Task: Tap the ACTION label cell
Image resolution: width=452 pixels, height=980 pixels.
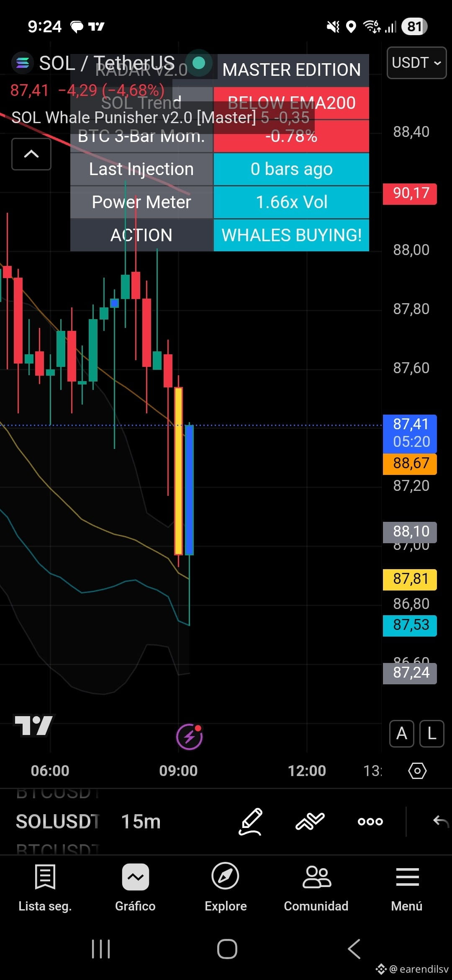Action: [141, 235]
